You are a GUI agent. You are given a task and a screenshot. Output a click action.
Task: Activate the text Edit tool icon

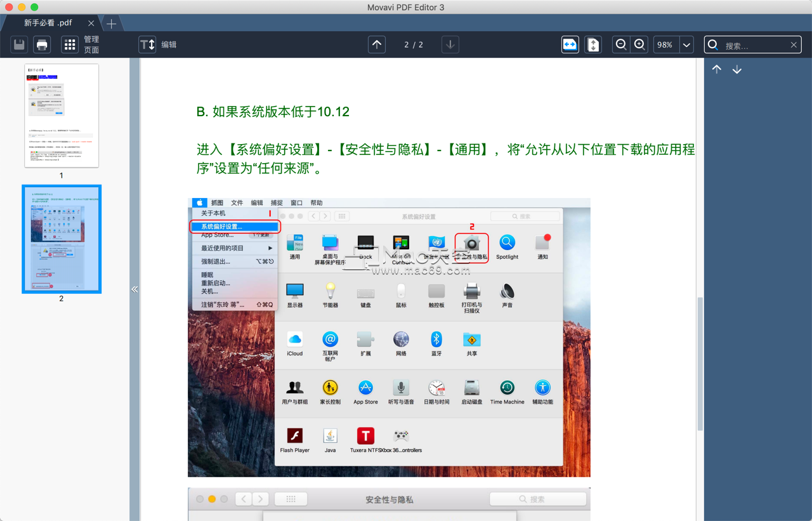coord(147,44)
